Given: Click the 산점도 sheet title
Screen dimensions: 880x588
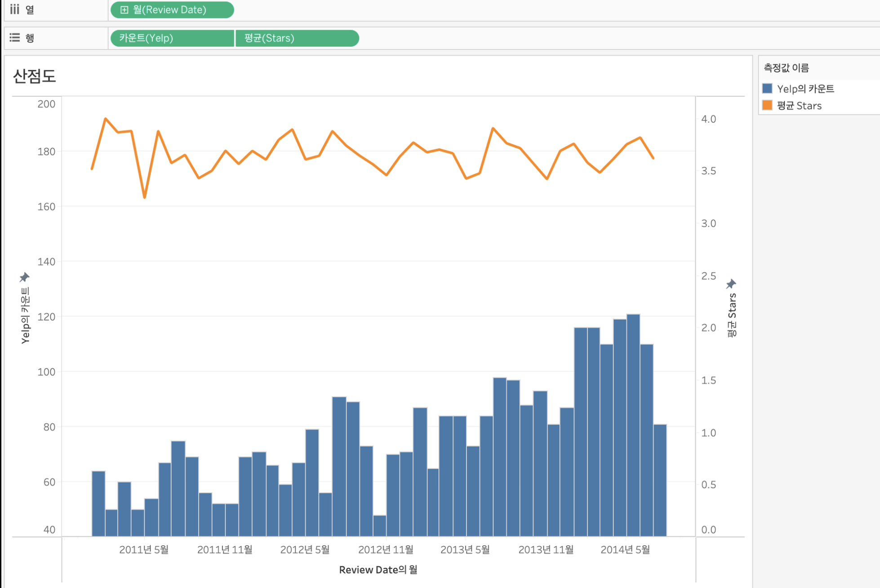Looking at the screenshot, I should pyautogui.click(x=34, y=76).
